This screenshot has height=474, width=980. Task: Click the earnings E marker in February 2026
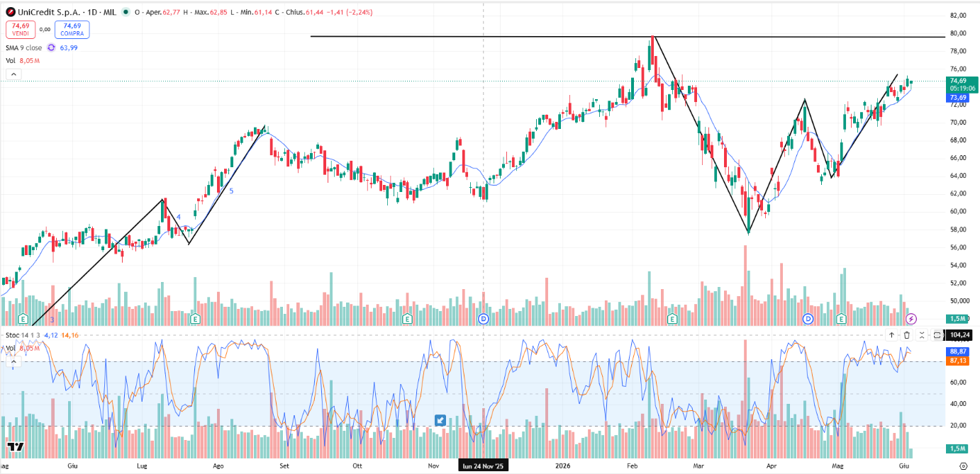tap(673, 319)
